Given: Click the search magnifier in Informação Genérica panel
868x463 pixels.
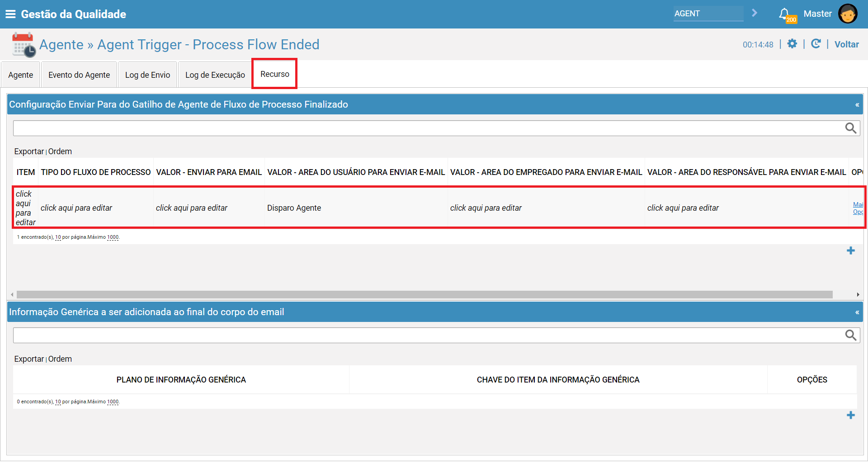Looking at the screenshot, I should [850, 335].
